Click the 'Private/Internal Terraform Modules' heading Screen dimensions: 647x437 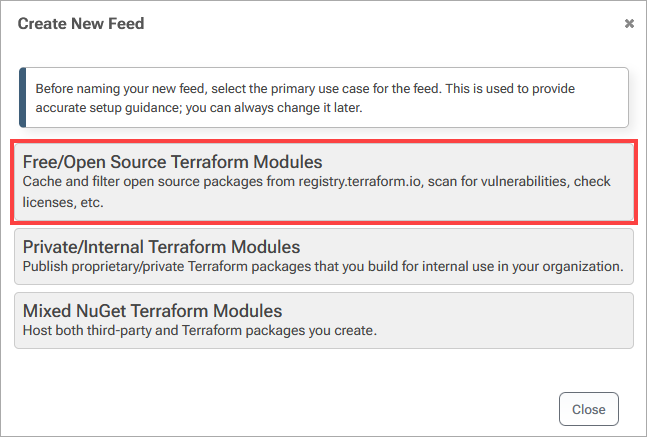[161, 247]
